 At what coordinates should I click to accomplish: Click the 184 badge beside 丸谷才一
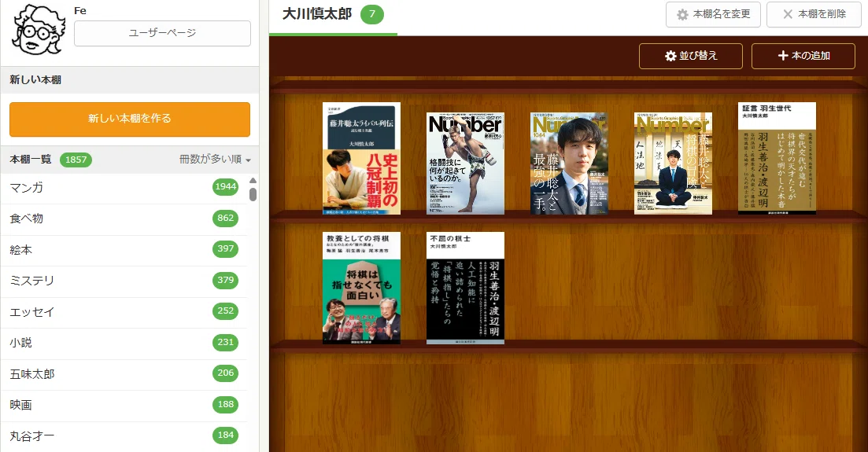(x=225, y=435)
